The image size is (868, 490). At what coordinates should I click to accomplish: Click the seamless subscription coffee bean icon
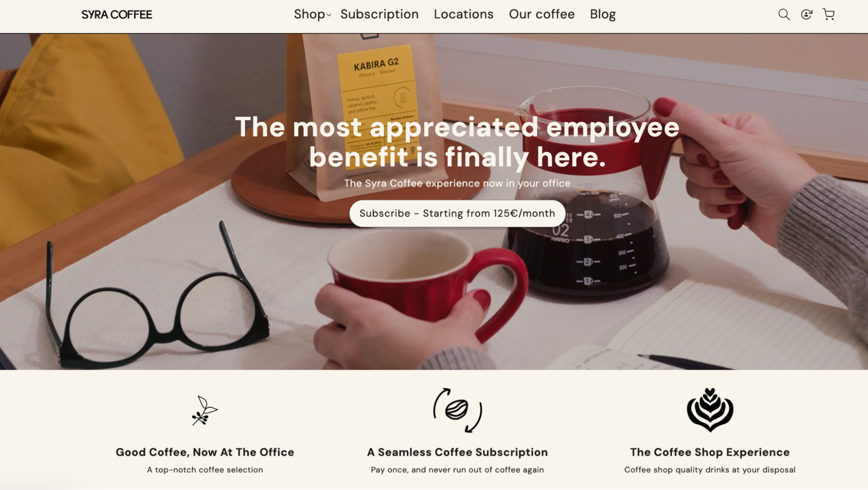tap(457, 410)
